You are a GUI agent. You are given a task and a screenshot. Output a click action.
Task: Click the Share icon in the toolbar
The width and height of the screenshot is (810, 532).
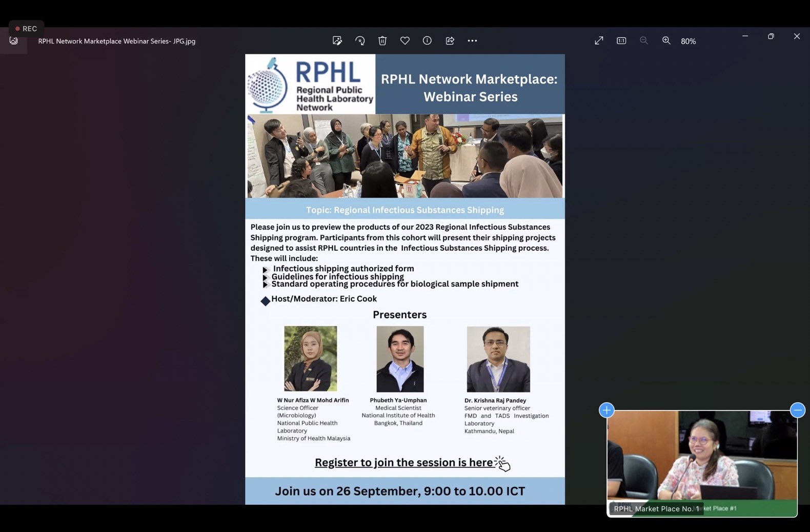click(450, 40)
